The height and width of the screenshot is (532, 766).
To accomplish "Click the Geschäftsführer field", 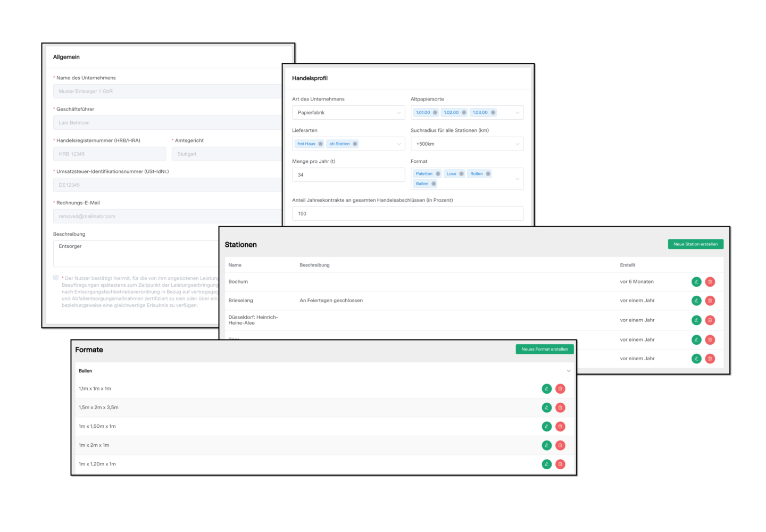I will coord(168,123).
